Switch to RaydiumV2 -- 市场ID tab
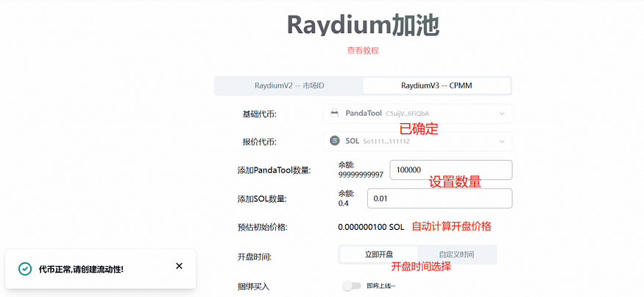 (289, 86)
